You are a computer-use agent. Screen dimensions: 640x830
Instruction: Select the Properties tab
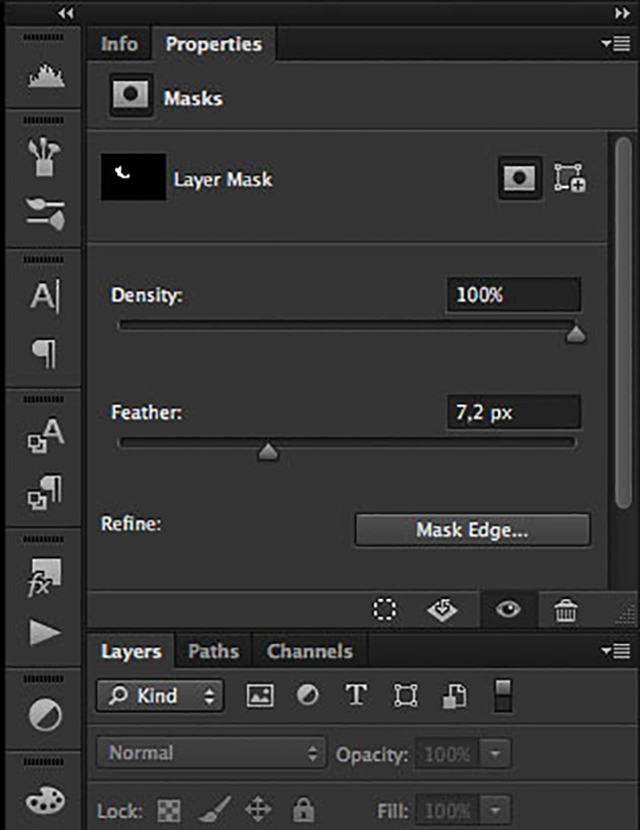[213, 43]
